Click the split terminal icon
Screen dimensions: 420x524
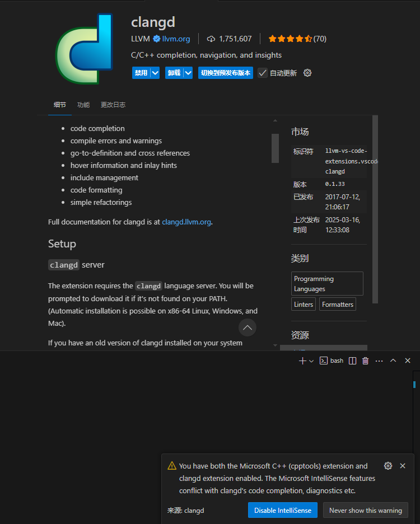pyautogui.click(x=352, y=361)
